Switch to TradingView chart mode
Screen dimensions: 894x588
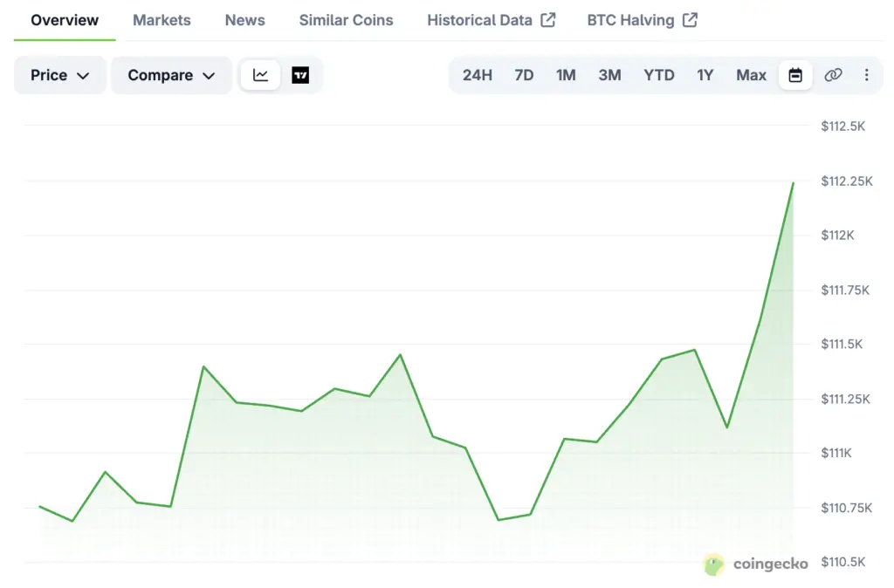[300, 75]
